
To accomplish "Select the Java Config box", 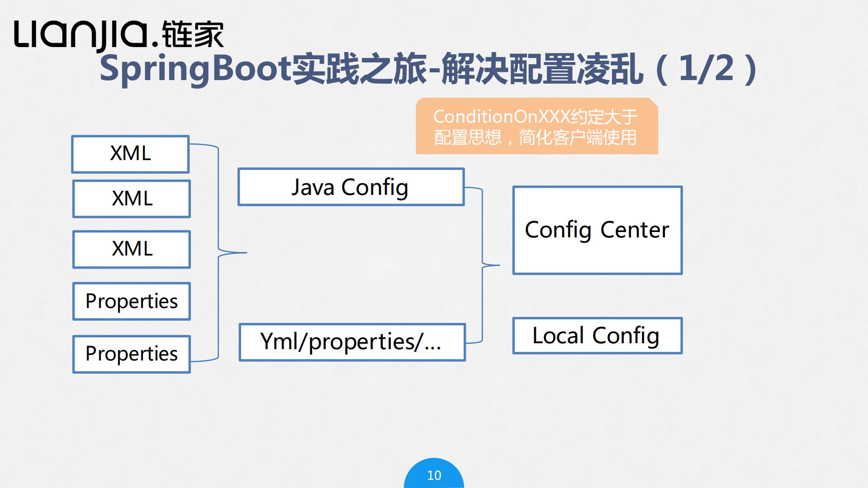I will click(x=351, y=186).
